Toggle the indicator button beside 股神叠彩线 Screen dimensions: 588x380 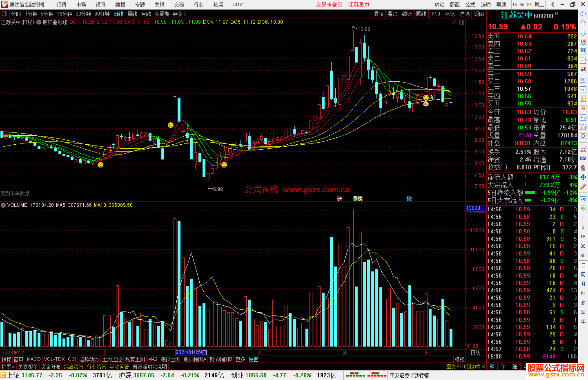pos(39,22)
